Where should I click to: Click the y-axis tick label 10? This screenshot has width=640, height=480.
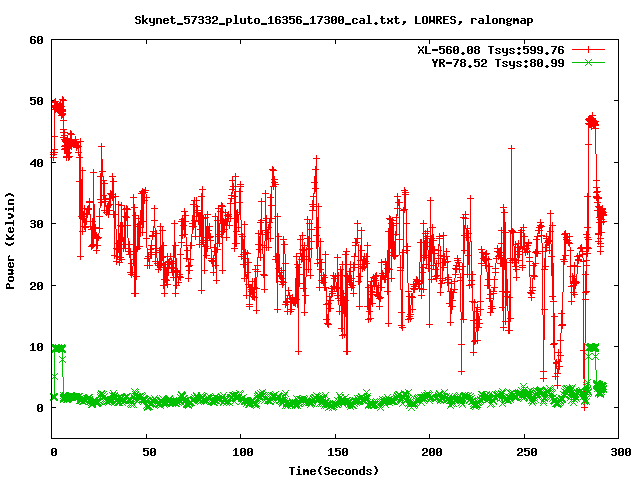click(x=37, y=347)
